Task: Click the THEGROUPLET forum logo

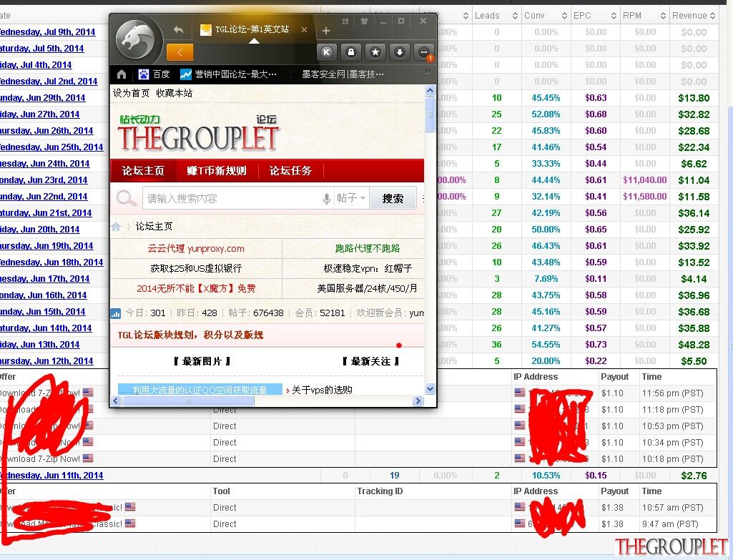Action: [198, 134]
